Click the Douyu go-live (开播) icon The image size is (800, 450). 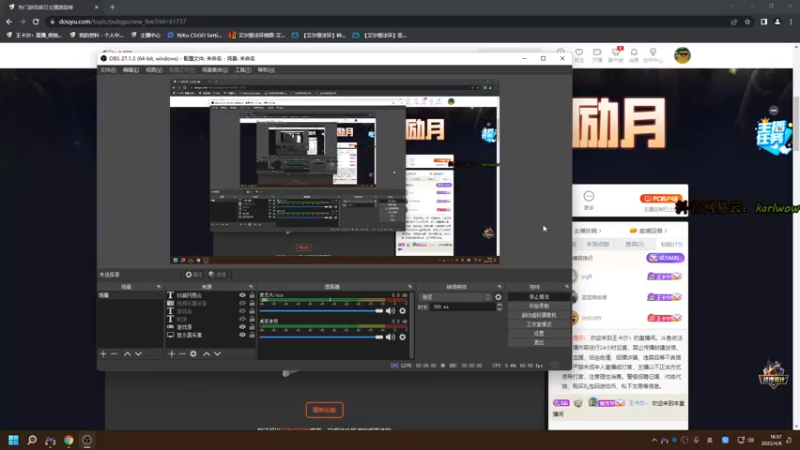597,53
